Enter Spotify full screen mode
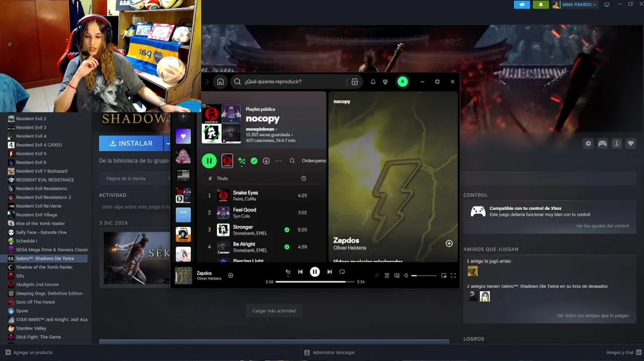 click(453, 275)
